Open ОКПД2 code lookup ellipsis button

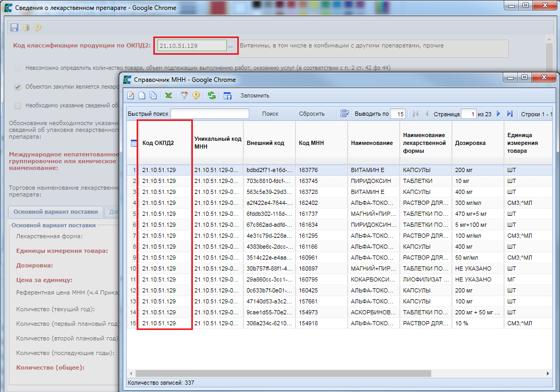[x=231, y=46]
